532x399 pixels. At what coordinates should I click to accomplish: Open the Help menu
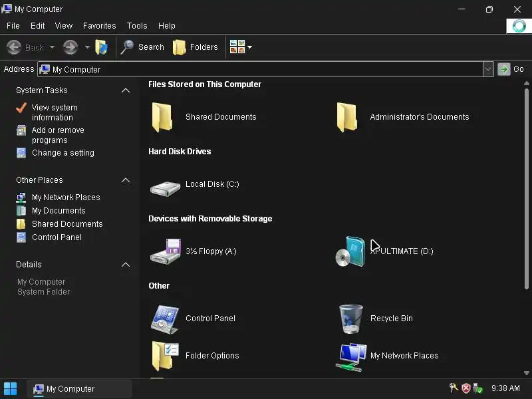click(x=167, y=26)
